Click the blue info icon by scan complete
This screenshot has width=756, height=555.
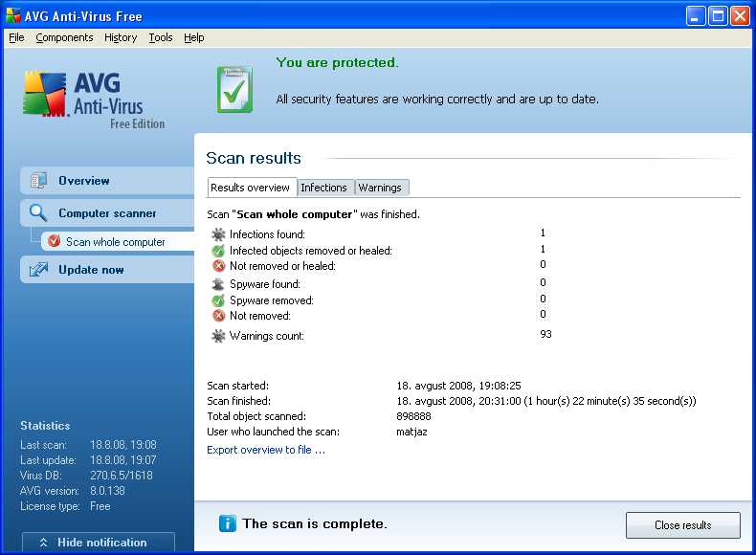(x=228, y=523)
